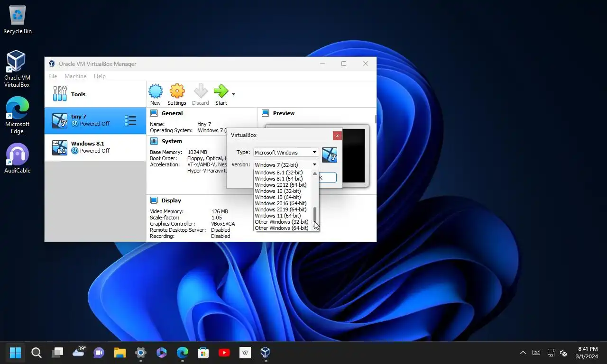Open Microsoft Edge from the taskbar

[x=183, y=353]
